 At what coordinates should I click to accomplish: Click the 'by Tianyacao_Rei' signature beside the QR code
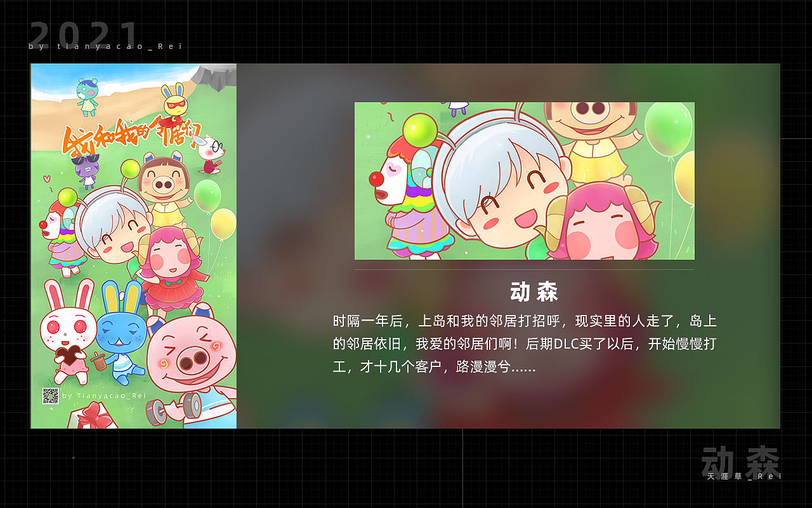[x=105, y=396]
